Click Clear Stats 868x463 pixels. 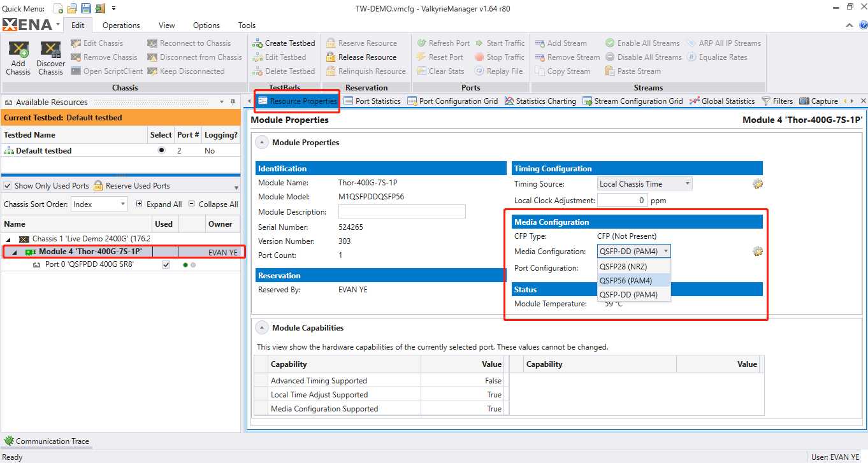pyautogui.click(x=440, y=71)
